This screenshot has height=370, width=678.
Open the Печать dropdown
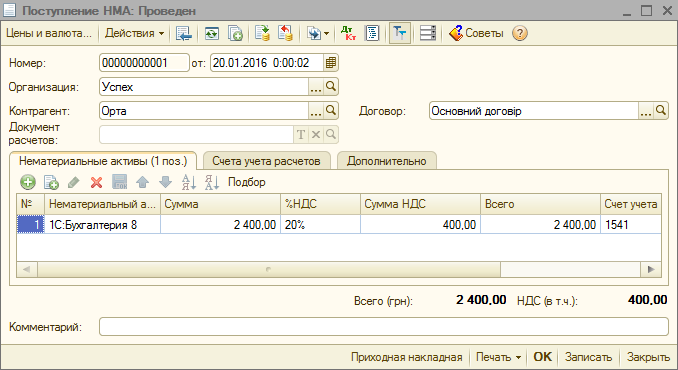click(498, 357)
